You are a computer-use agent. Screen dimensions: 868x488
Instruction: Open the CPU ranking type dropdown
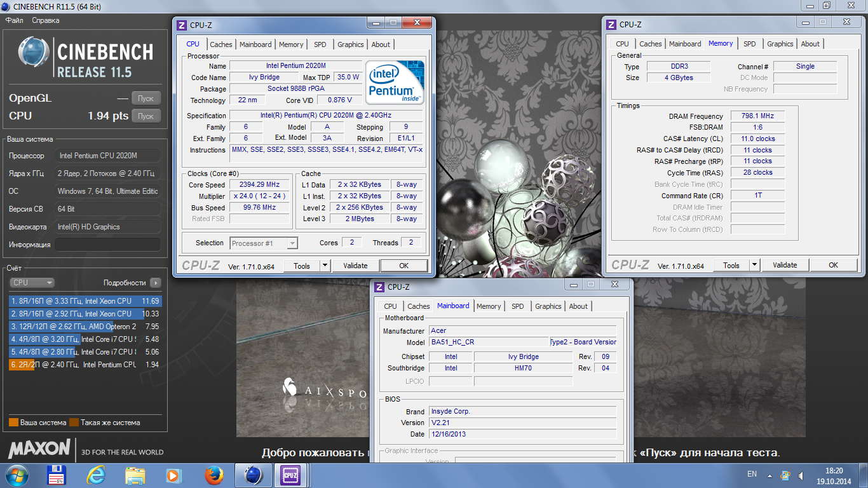pos(32,283)
